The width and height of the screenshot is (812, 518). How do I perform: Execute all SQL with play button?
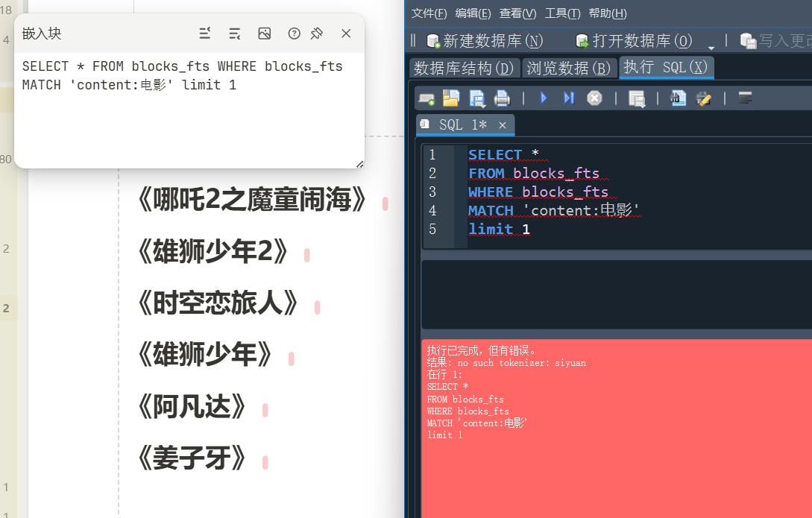pyautogui.click(x=544, y=98)
